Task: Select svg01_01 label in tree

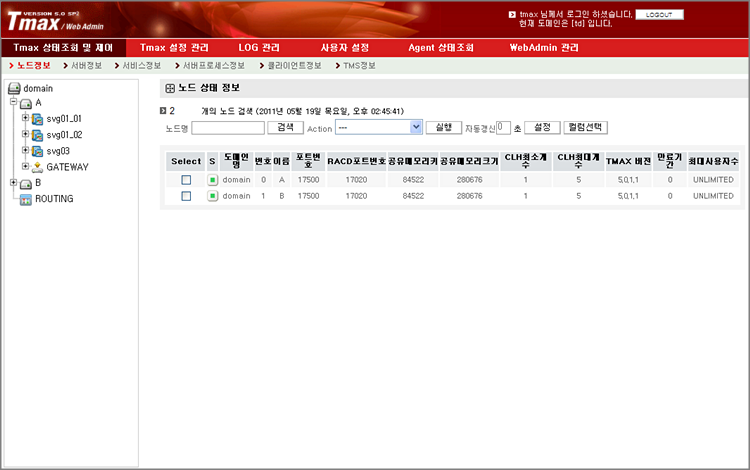Action: (64, 119)
